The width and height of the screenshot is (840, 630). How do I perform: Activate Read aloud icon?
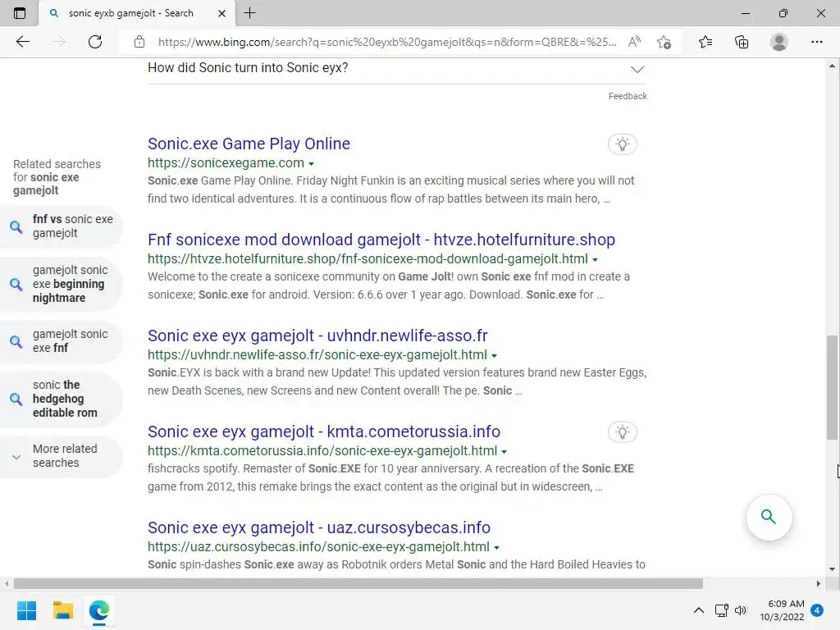tap(634, 42)
